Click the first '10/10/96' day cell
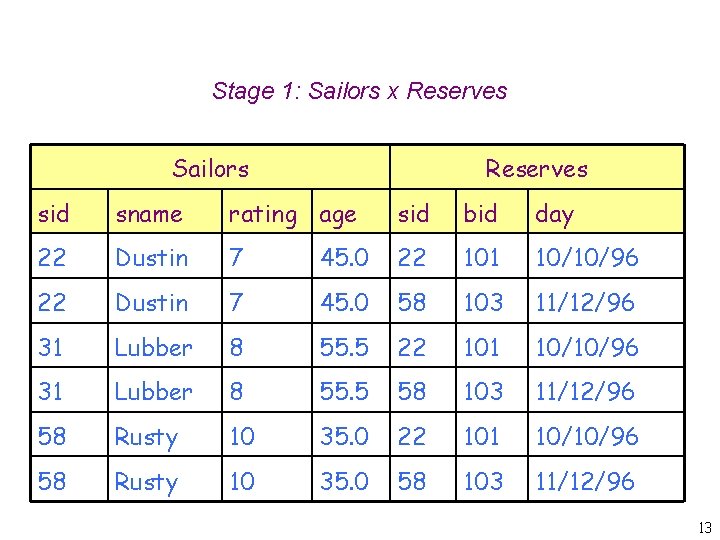This screenshot has height=540, width=720. [586, 258]
